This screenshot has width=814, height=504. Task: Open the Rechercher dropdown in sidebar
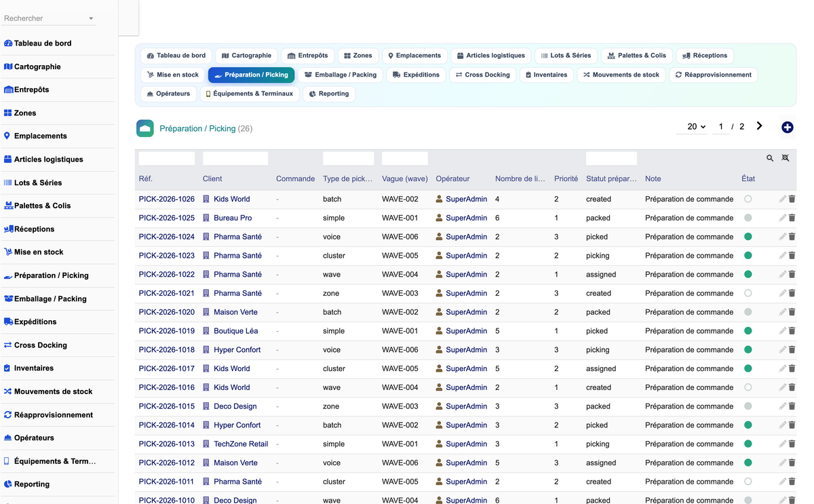[48, 18]
